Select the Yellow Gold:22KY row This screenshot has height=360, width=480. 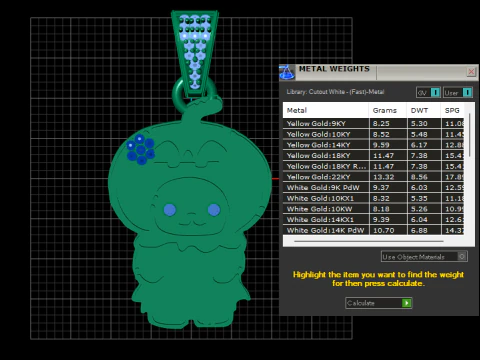tap(373, 177)
